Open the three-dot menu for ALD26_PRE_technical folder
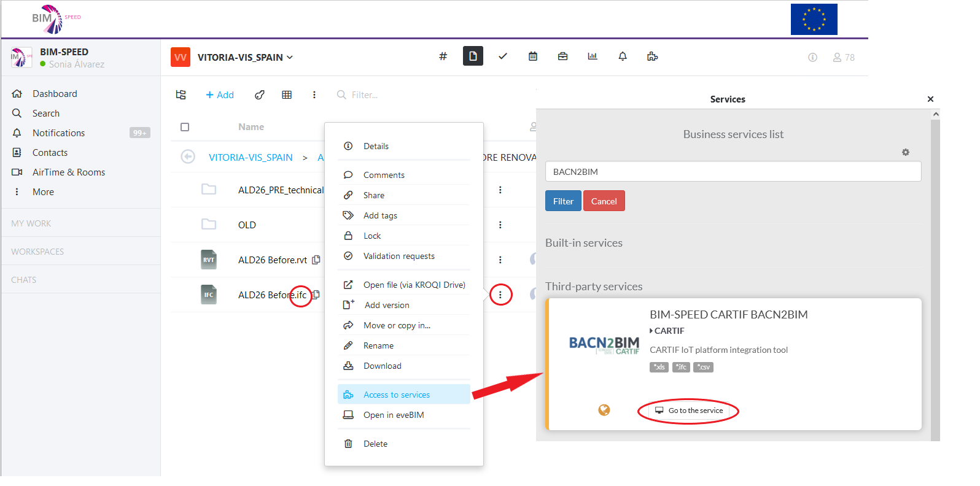This screenshot has width=980, height=486. (500, 190)
